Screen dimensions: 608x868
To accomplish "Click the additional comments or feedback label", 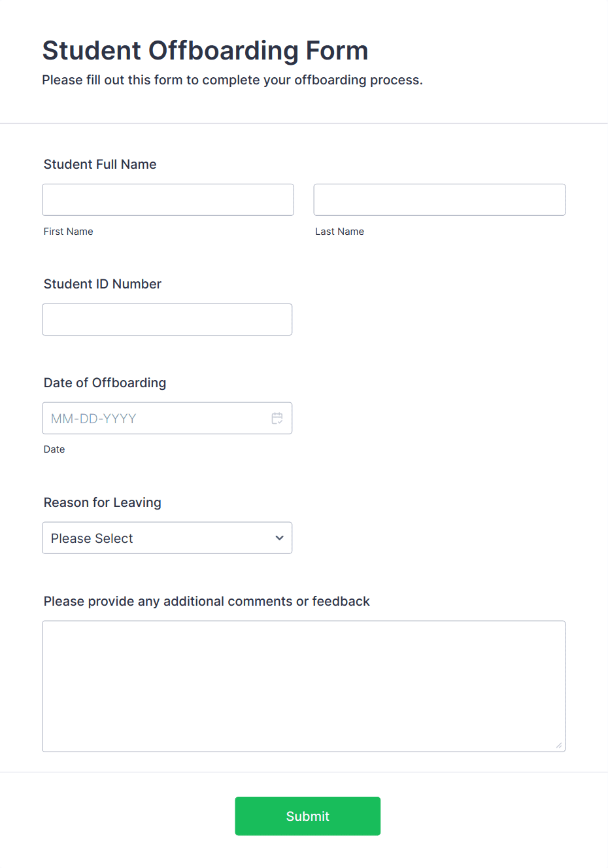I will (207, 601).
